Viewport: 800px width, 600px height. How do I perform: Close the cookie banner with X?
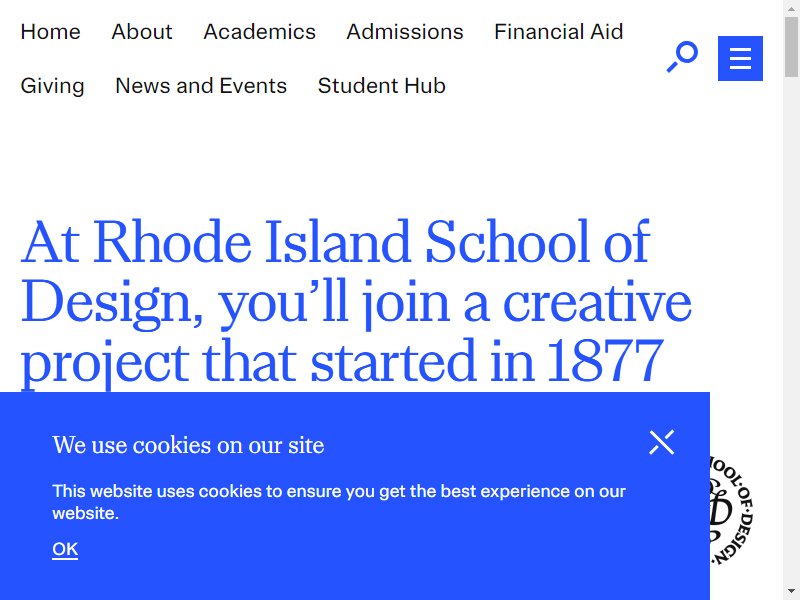(x=662, y=442)
